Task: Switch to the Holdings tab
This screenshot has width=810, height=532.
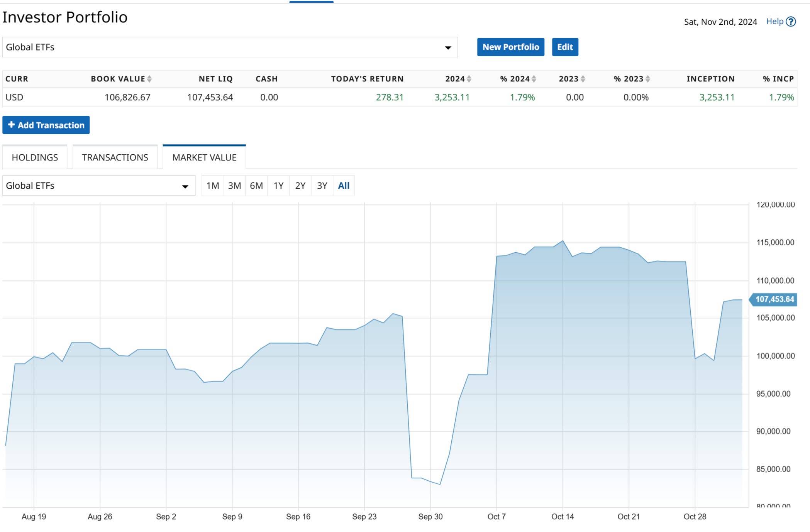Action: (x=35, y=157)
